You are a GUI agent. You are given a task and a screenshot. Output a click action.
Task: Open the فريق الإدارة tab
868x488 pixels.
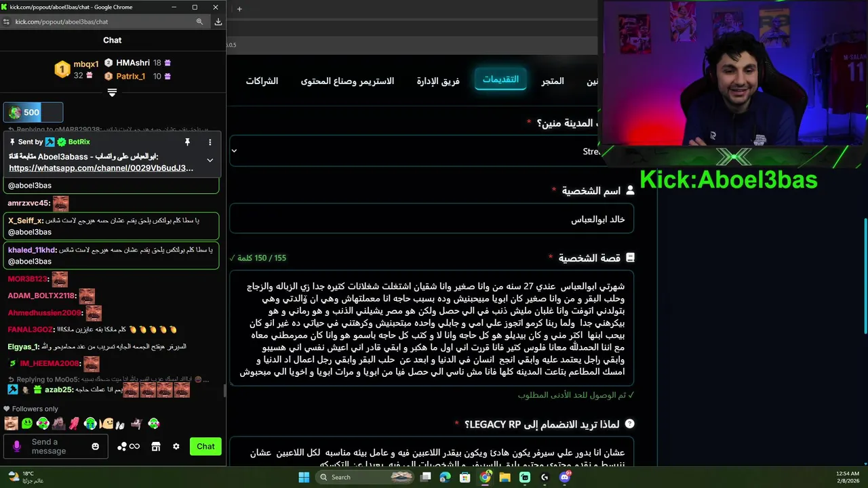(x=438, y=81)
